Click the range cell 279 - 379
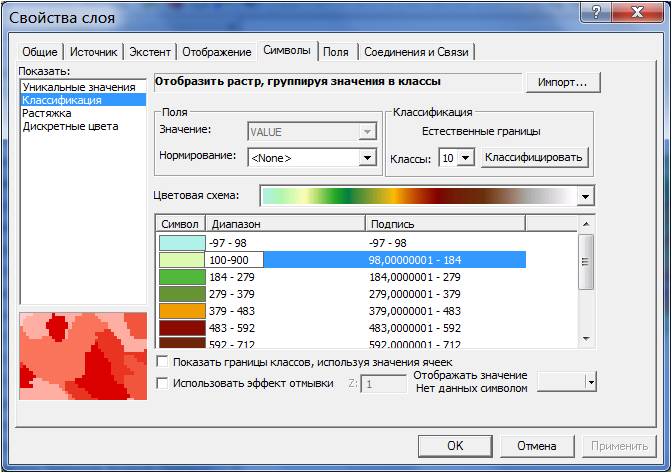Screen dimensions: 672x473 pos(232,294)
